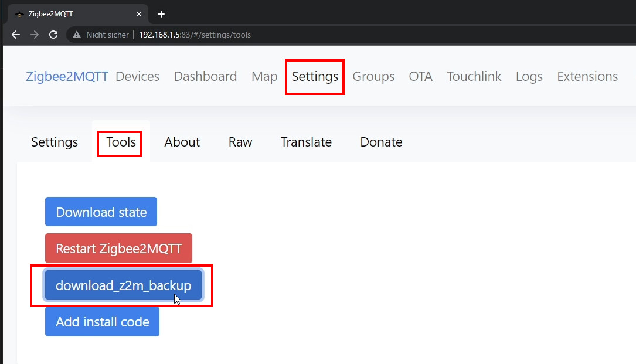Navigate to Groups in the navbar
The height and width of the screenshot is (364, 636).
373,76
